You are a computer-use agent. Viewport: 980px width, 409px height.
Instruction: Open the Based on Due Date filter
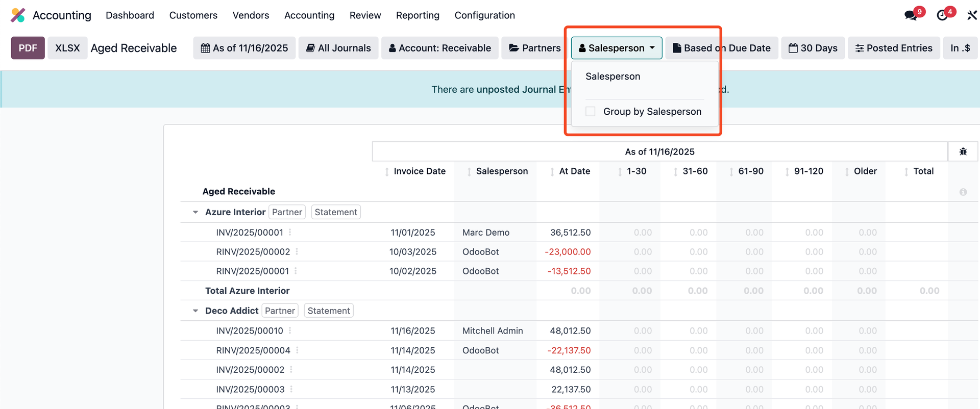tap(722, 48)
